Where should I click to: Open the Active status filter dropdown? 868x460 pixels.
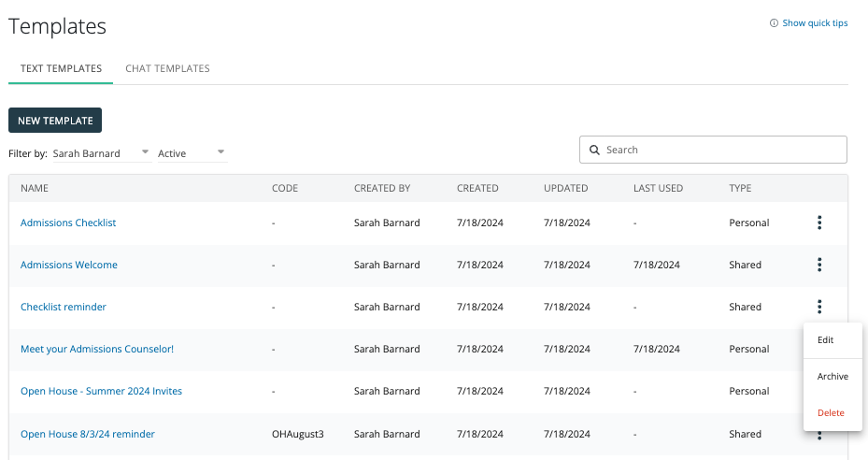(x=221, y=152)
